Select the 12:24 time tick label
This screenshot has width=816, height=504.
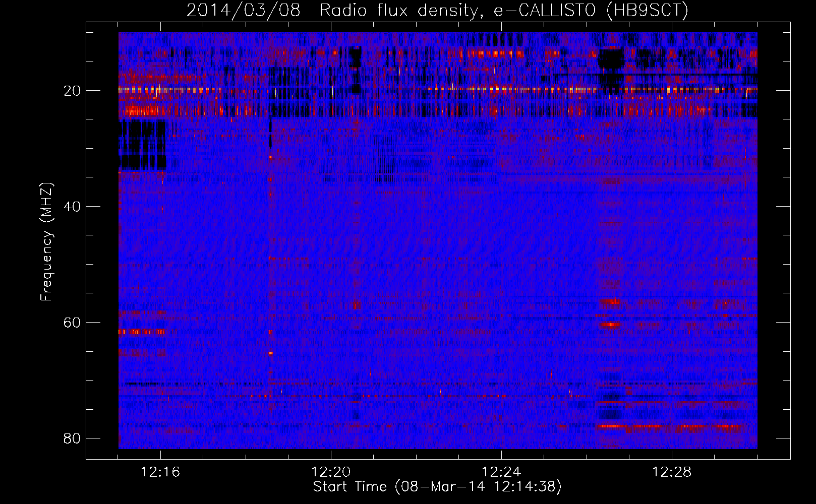click(502, 472)
